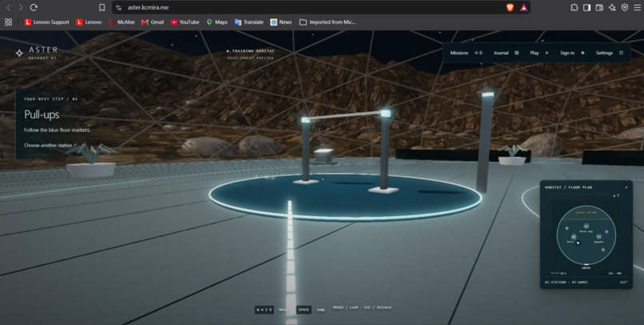644x325 pixels.
Task: Select the Pull-ups station marker on map
Action: [x=574, y=237]
